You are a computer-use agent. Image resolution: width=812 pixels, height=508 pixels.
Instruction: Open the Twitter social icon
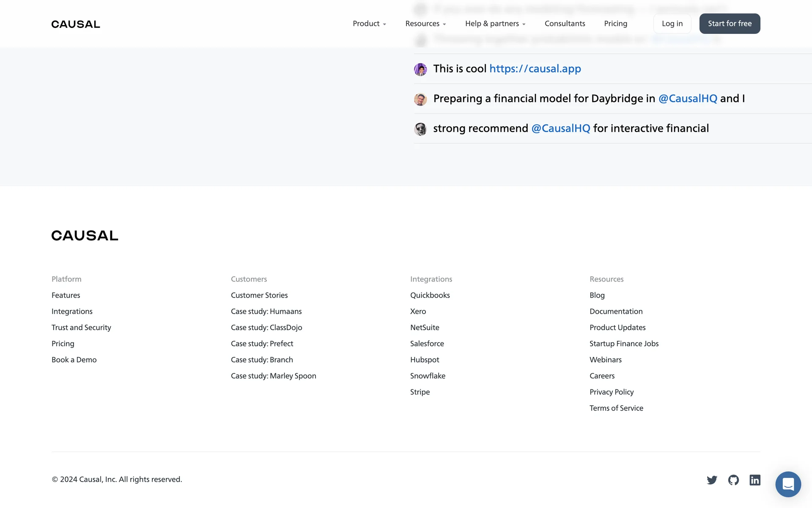[712, 480]
